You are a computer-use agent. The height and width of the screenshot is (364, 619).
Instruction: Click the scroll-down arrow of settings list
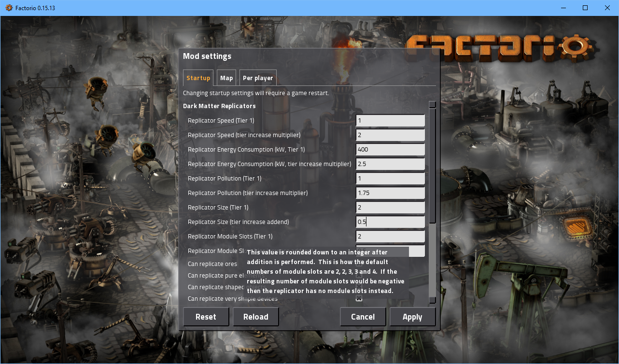433,300
